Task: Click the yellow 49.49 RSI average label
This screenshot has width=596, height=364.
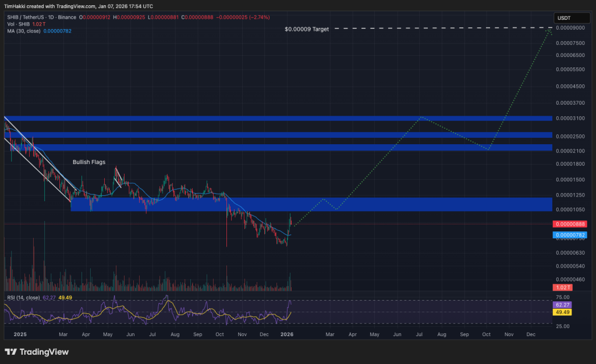Action: (x=563, y=312)
